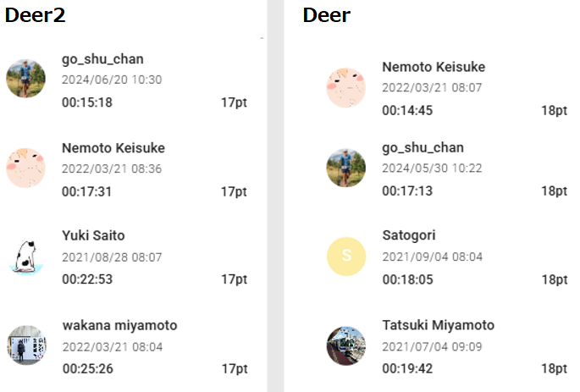Select the Deer segment heading

coord(327,15)
